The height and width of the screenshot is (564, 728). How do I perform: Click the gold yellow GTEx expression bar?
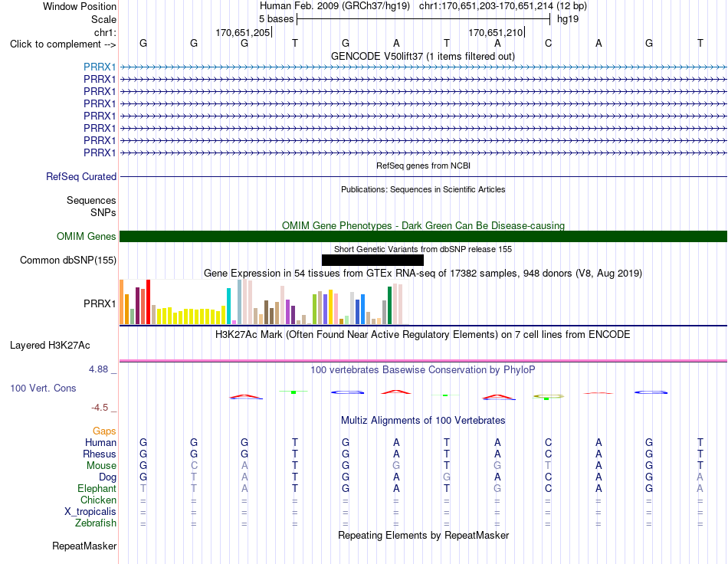point(330,307)
